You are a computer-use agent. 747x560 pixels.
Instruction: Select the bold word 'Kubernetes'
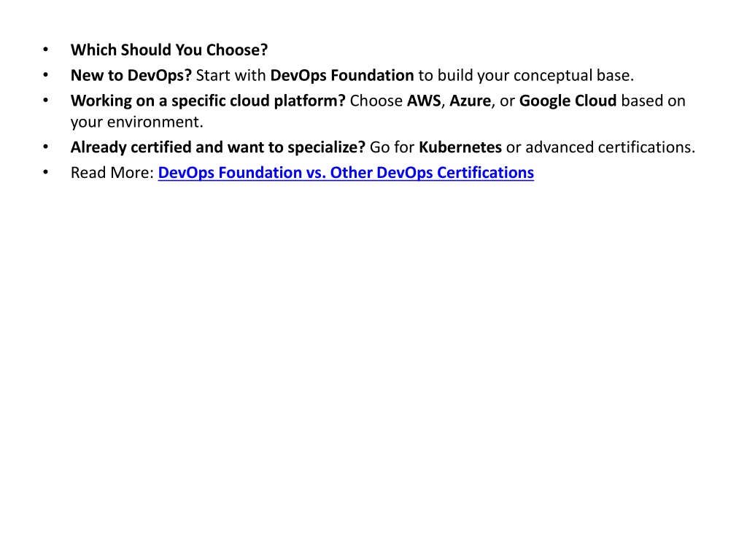[x=460, y=147]
